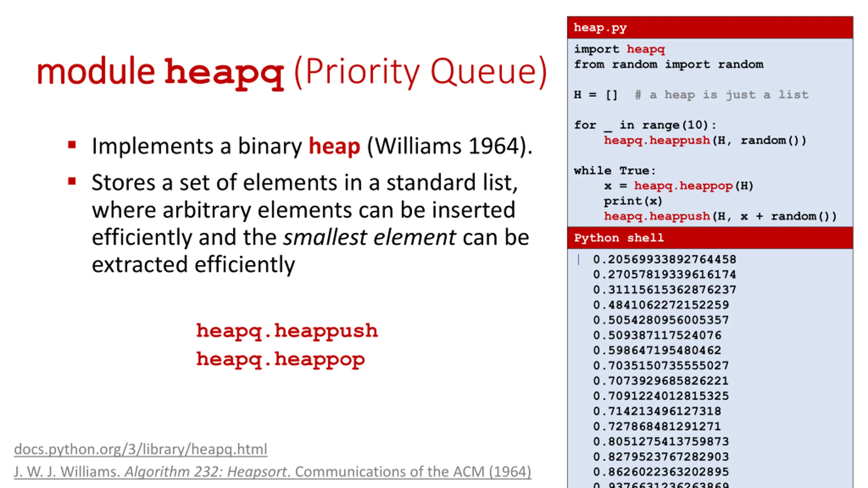Click 'heapq.heappush(H, x + random())' line

tap(720, 217)
